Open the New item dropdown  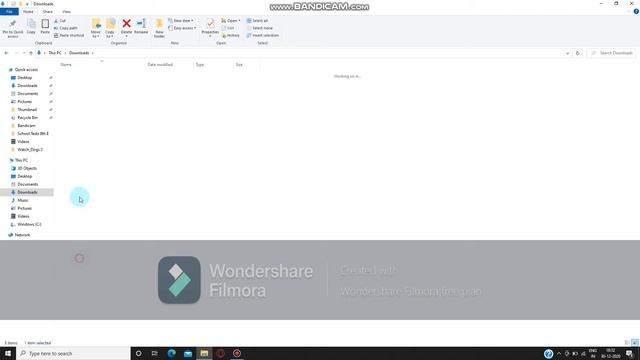tap(181, 20)
